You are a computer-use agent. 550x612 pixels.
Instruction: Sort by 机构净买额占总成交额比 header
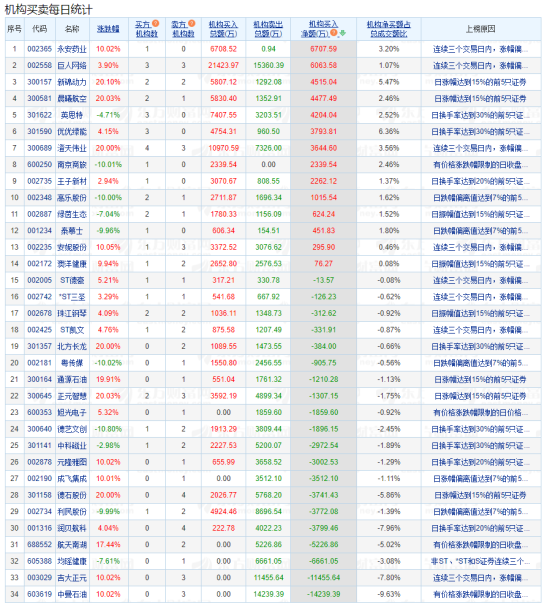[389, 29]
